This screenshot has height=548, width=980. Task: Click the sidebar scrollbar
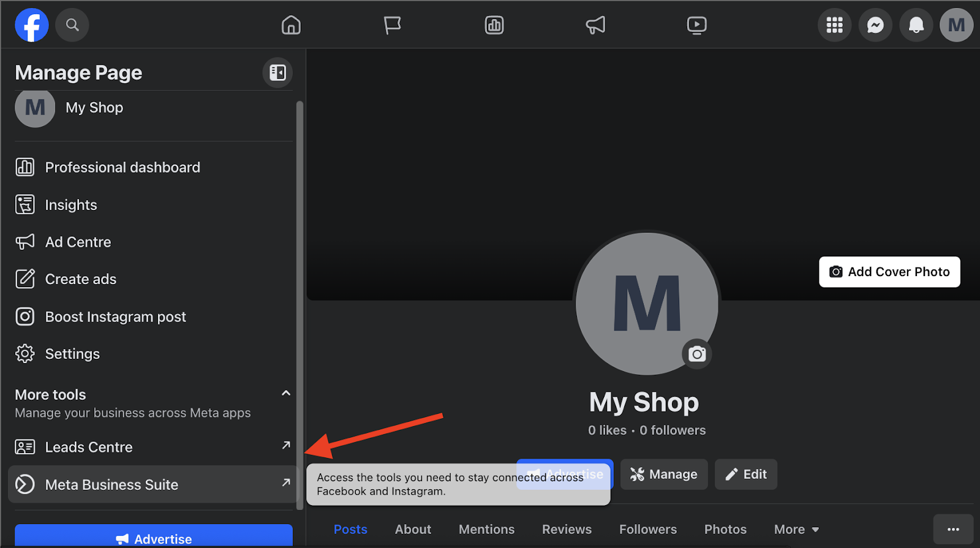click(x=300, y=305)
